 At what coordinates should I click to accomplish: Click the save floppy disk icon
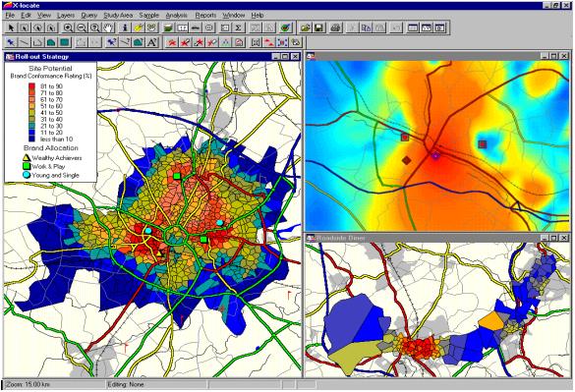tap(319, 28)
